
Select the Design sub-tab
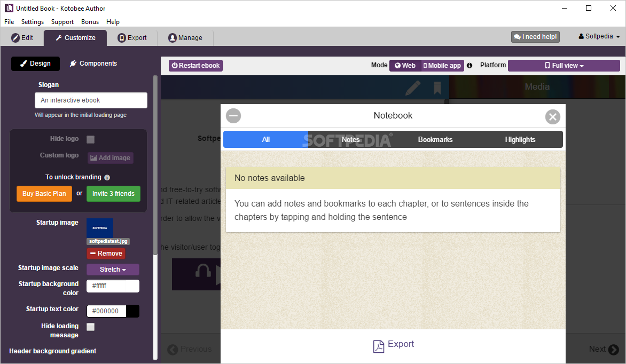[x=36, y=64]
